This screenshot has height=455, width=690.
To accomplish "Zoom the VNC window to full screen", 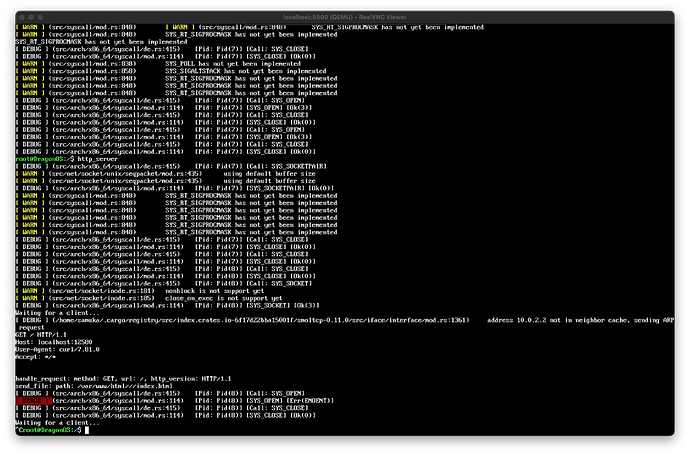I will click(x=45, y=19).
